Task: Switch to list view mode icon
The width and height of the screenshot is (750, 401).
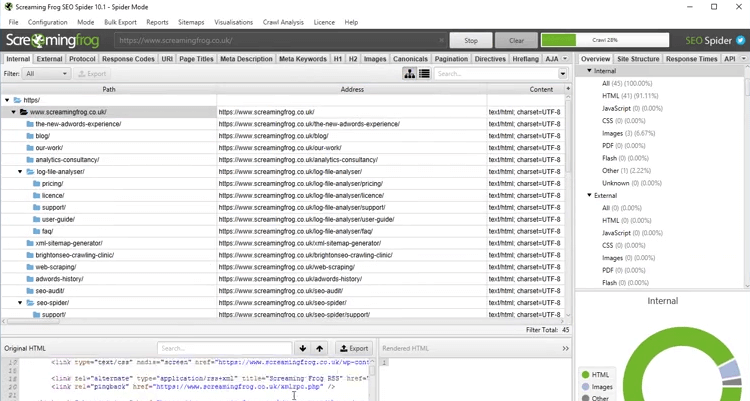Action: pos(424,74)
